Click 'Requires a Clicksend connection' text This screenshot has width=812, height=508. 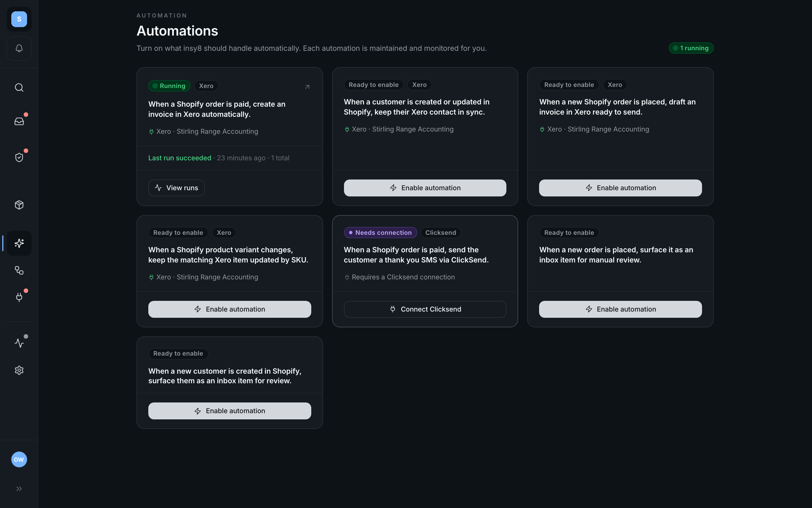(x=403, y=277)
